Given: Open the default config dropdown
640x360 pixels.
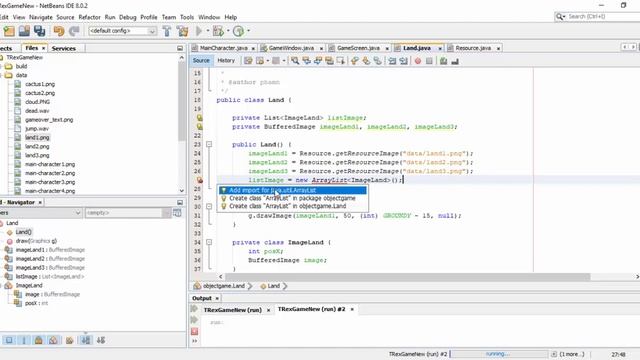Looking at the screenshot, I should 122,31.
